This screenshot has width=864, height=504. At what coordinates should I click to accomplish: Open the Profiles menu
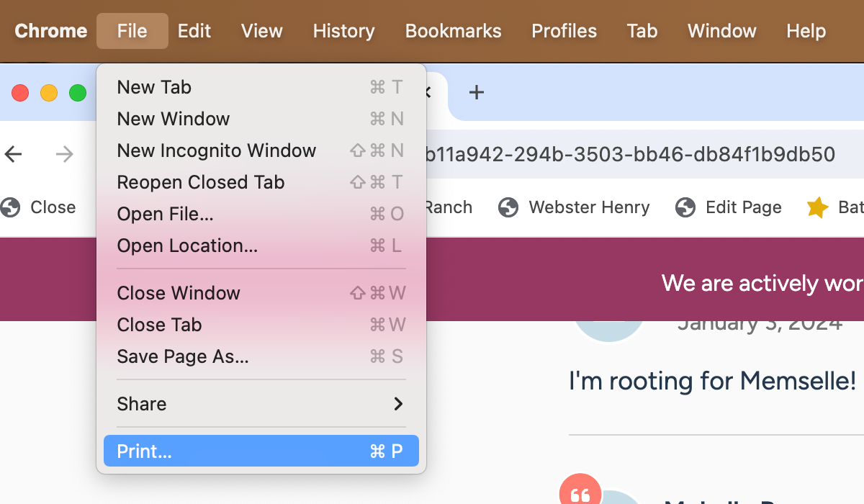(x=564, y=31)
